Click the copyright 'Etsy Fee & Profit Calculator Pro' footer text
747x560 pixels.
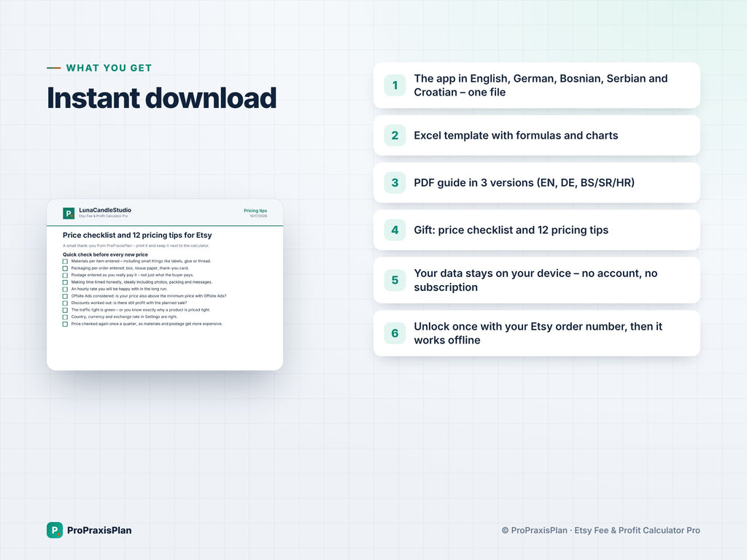637,530
